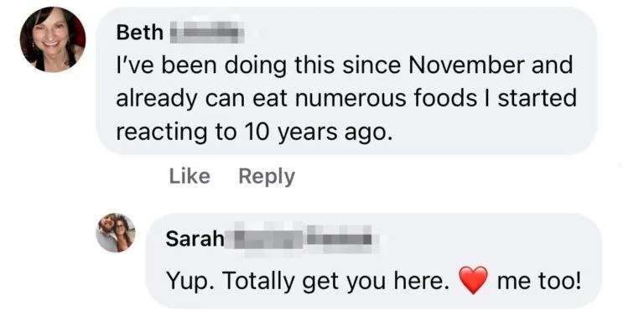The height and width of the screenshot is (311, 644).
Task: Click the word "already" in Beth's comment
Action: click(157, 99)
